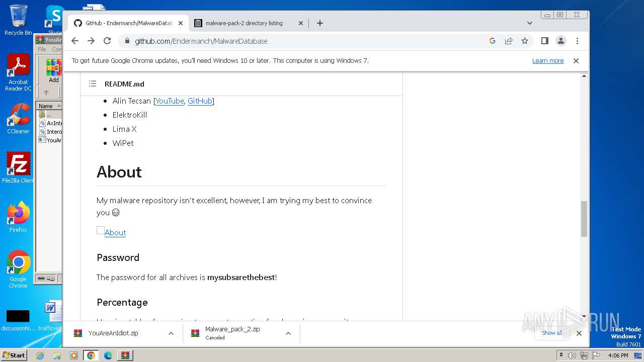
Task: Open Internet Explorer from the taskbar
Action: point(40,355)
